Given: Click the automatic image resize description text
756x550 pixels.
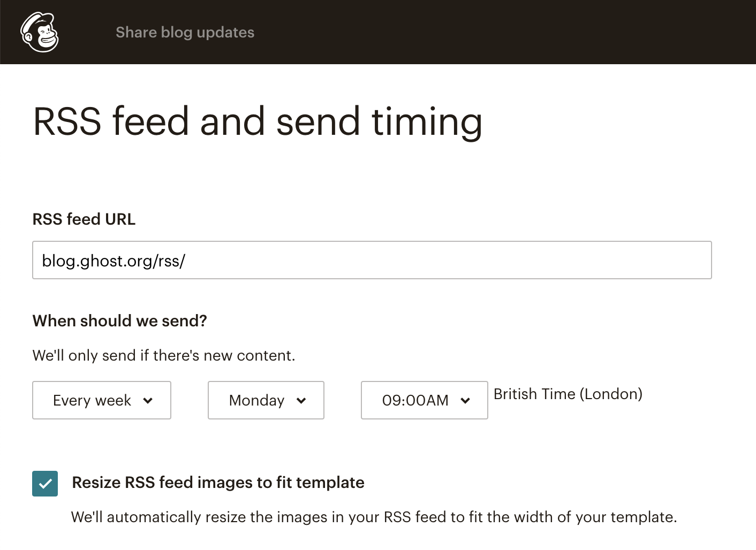Looking at the screenshot, I should click(374, 517).
